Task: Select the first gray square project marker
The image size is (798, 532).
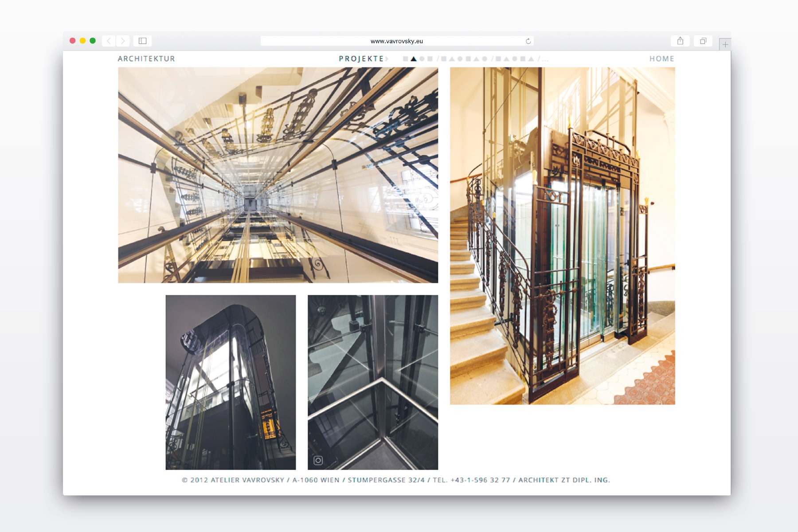Action: click(405, 59)
